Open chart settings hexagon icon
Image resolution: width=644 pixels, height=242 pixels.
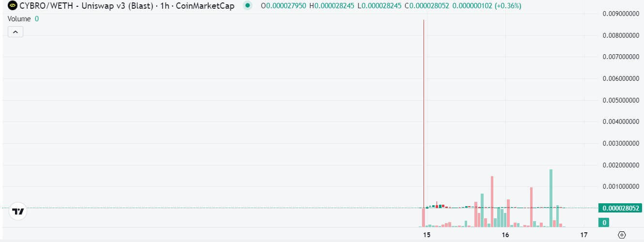click(622, 235)
